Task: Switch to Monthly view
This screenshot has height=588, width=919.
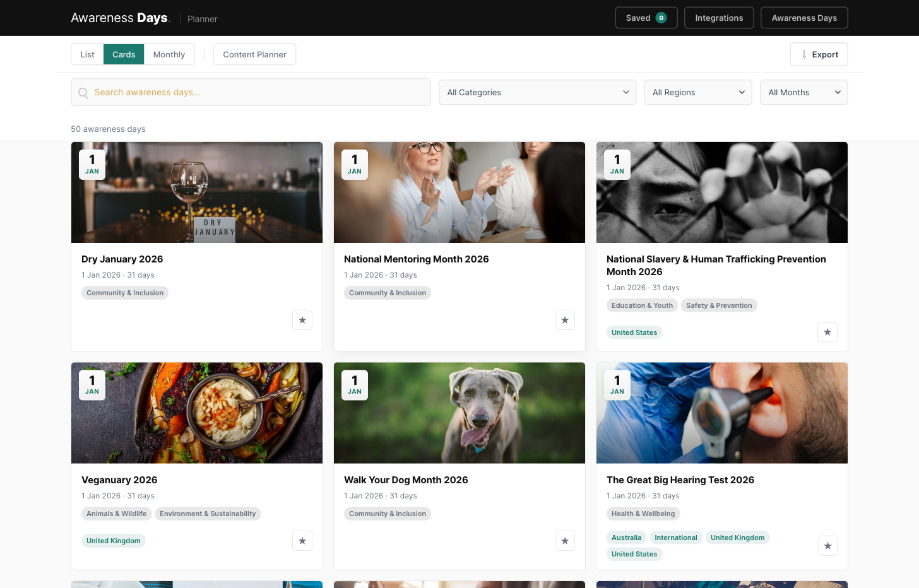Action: (169, 54)
